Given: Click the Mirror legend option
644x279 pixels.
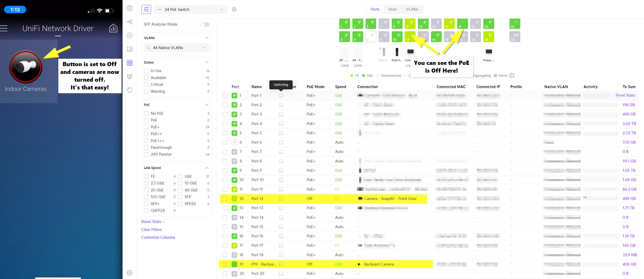Looking at the screenshot, I should point(501,76).
